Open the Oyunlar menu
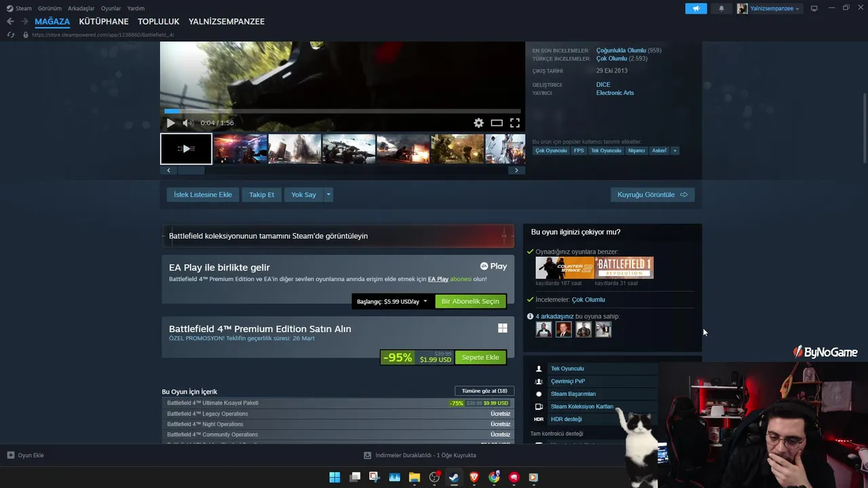868x488 pixels. [111, 9]
